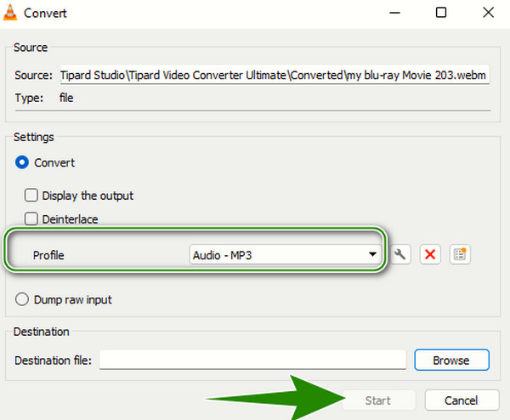Enable Display the output checkbox
Screen dimensions: 510x420
click(x=31, y=196)
